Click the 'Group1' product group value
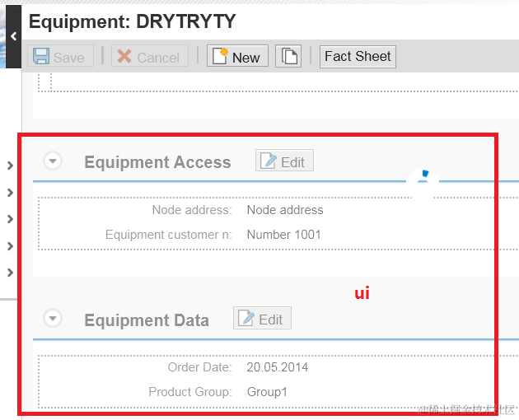The width and height of the screenshot is (519, 420). [x=267, y=392]
